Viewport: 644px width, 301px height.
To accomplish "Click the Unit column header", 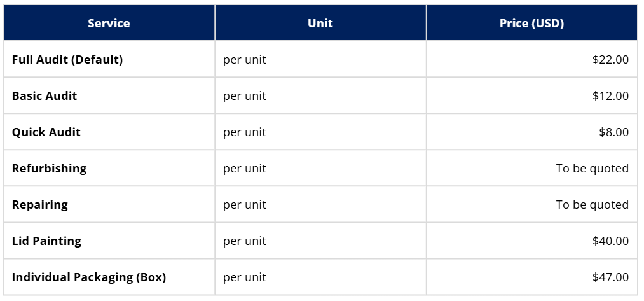I will click(320, 24).
